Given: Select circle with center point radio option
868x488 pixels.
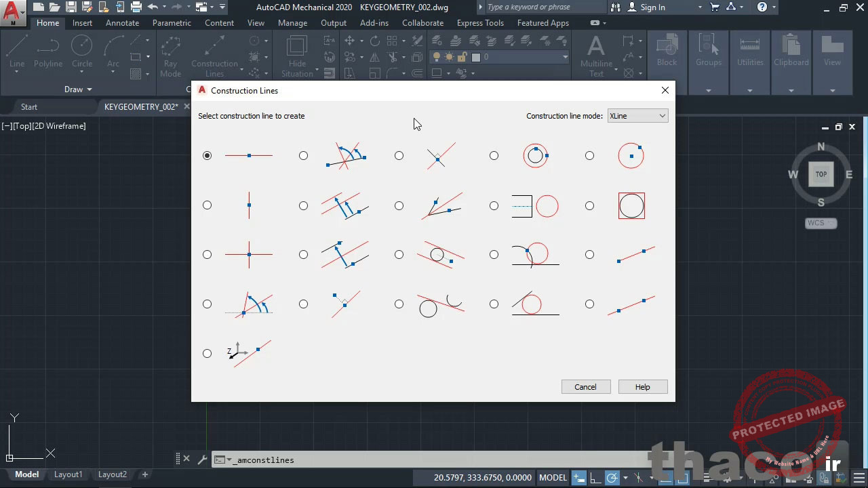Looking at the screenshot, I should 589,155.
